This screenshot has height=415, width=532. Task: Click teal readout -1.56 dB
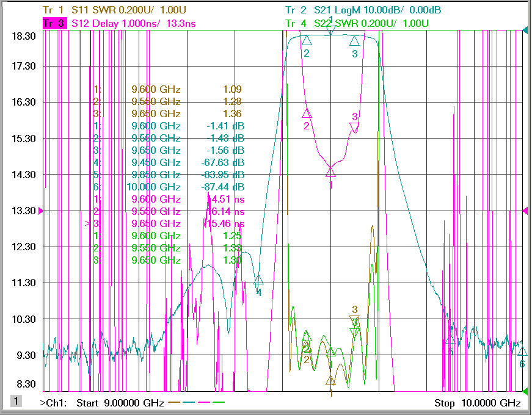click(225, 150)
